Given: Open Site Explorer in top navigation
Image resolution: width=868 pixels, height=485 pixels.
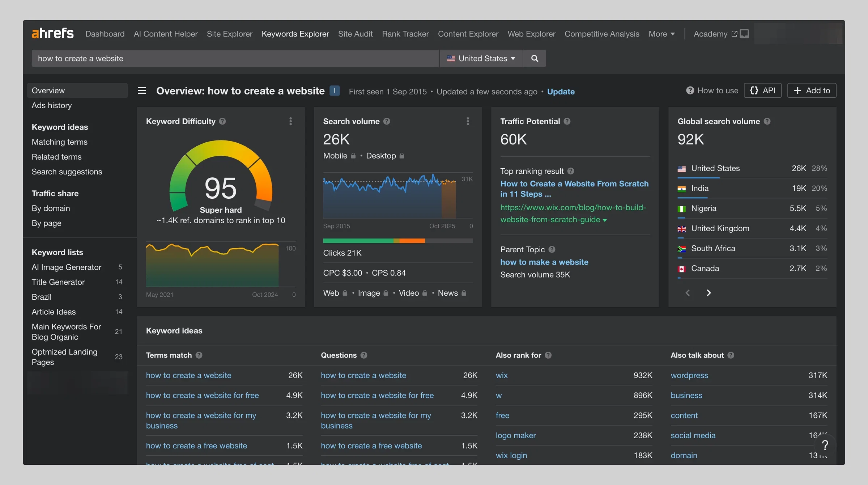Looking at the screenshot, I should pyautogui.click(x=229, y=34).
